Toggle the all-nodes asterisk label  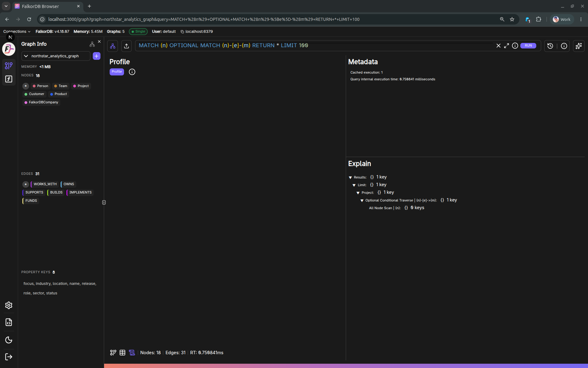coord(26,86)
